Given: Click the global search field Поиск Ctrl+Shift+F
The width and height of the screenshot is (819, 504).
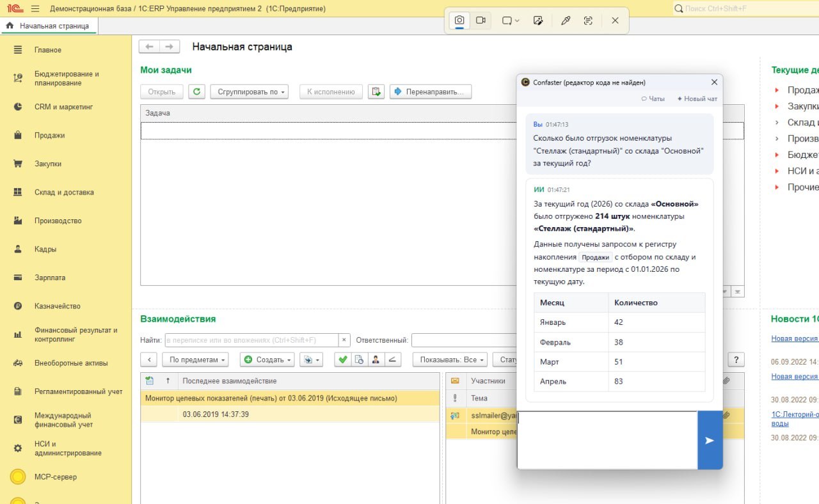Looking at the screenshot, I should pyautogui.click(x=745, y=9).
